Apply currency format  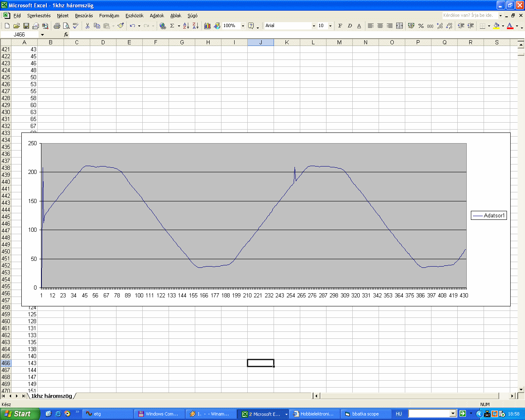coord(411,26)
